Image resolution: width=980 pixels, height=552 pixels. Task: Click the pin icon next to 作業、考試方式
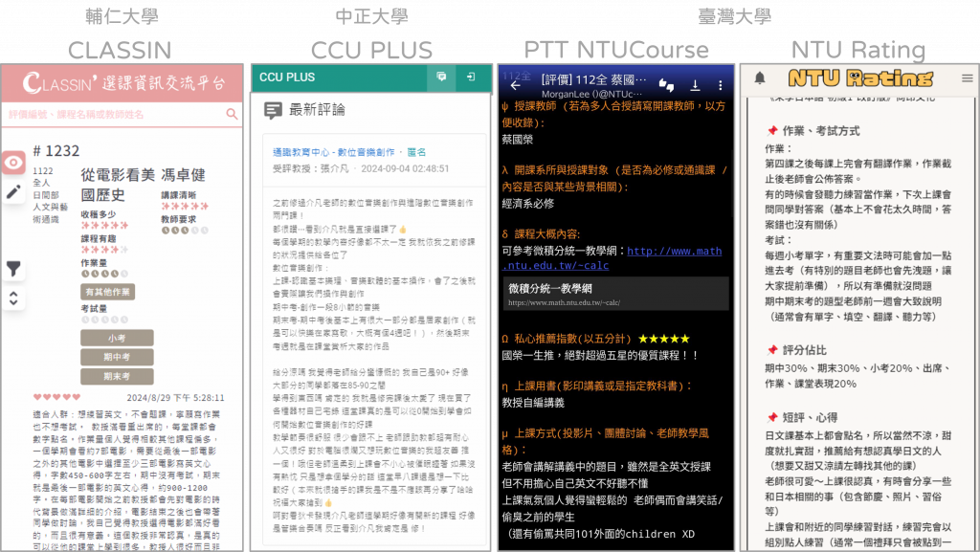point(772,130)
